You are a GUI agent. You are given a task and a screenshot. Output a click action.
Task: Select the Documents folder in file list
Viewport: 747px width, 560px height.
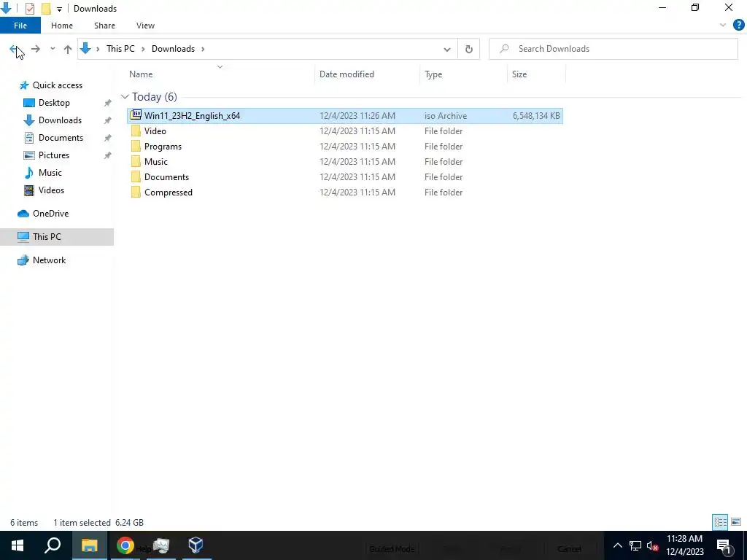(166, 176)
